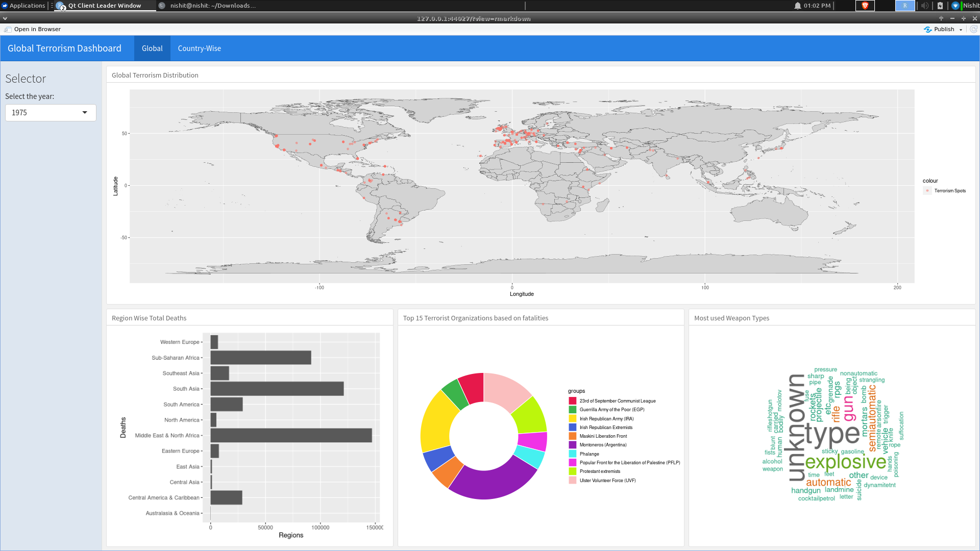Click the Montoneros (Argentina) purple swatch
Screen dimensions: 980x551
click(x=572, y=445)
